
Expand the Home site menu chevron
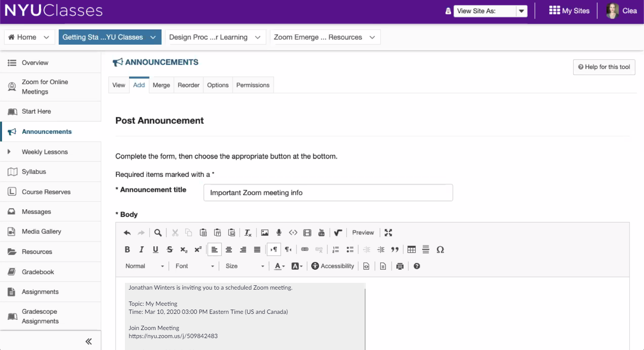(x=46, y=37)
